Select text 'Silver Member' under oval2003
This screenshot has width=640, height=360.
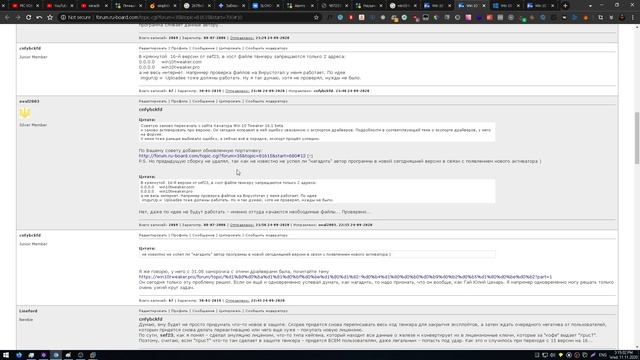(x=33, y=125)
